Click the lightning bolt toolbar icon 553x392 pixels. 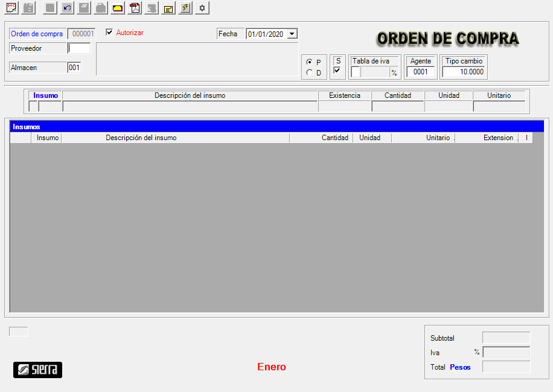pyautogui.click(x=185, y=8)
